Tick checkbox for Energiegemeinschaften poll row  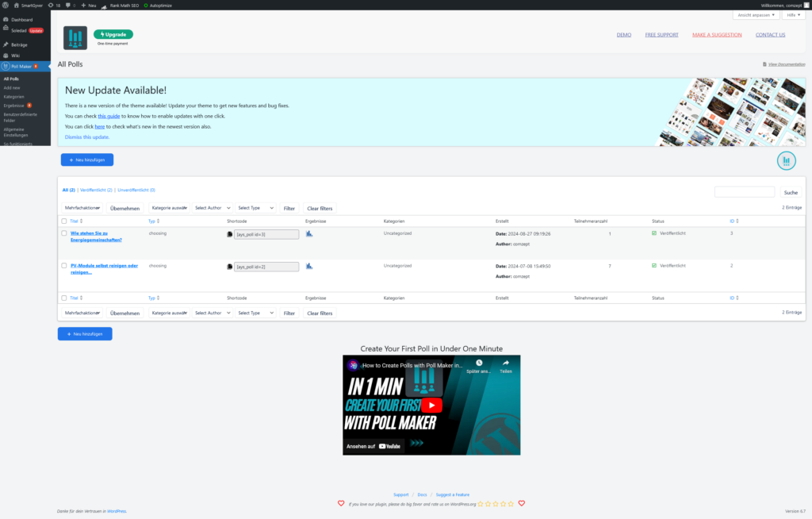(x=64, y=234)
